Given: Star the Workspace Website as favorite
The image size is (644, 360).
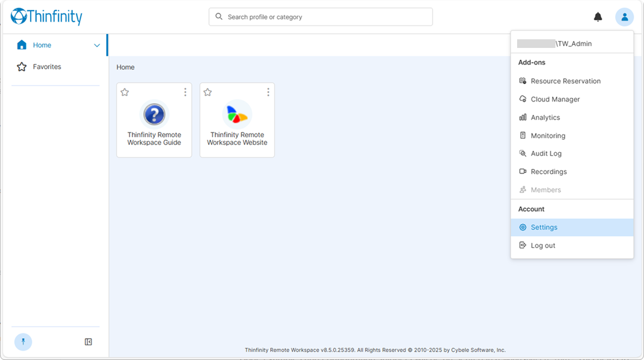Looking at the screenshot, I should pos(207,92).
